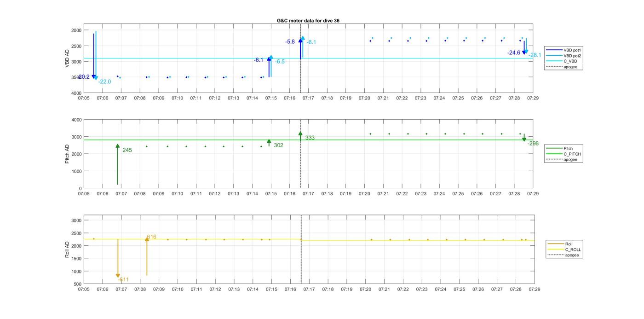This screenshot has height=319, width=644.
Task: Click the 'Roll AD' y-axis label
Action: [67, 249]
